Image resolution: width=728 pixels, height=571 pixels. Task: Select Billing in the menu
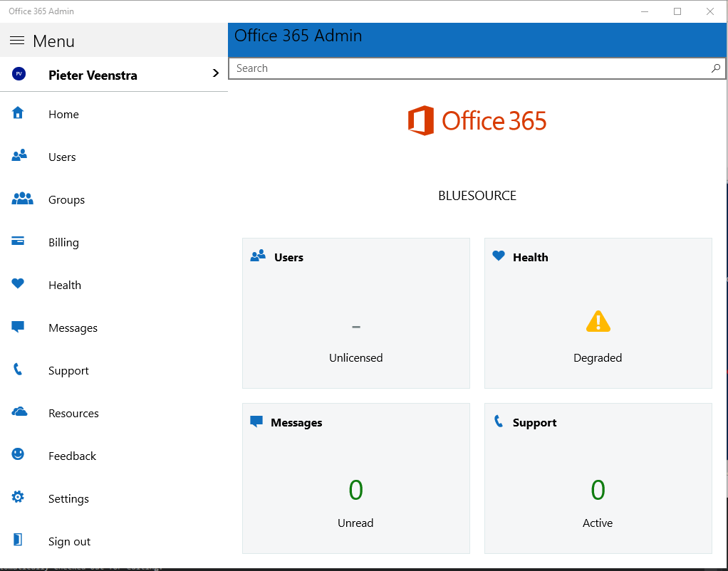[x=114, y=242]
